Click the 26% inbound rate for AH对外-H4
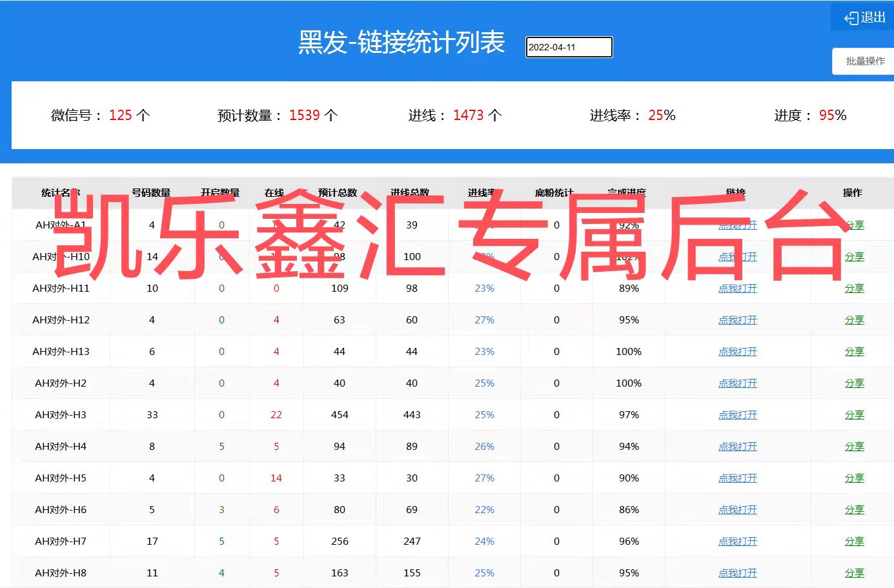This screenshot has height=588, width=894. tap(485, 447)
